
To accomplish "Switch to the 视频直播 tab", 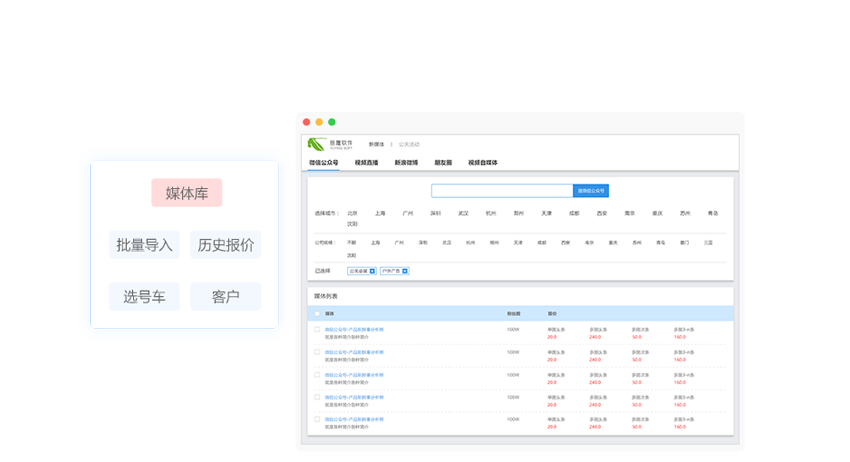I will click(367, 162).
